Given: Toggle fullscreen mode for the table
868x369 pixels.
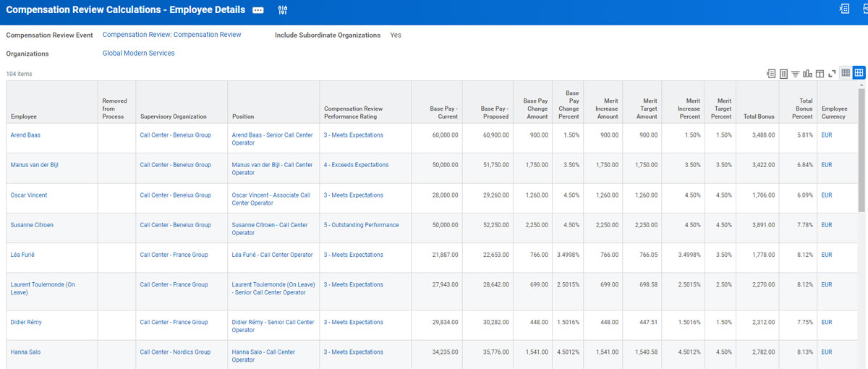Looking at the screenshot, I should pos(832,74).
